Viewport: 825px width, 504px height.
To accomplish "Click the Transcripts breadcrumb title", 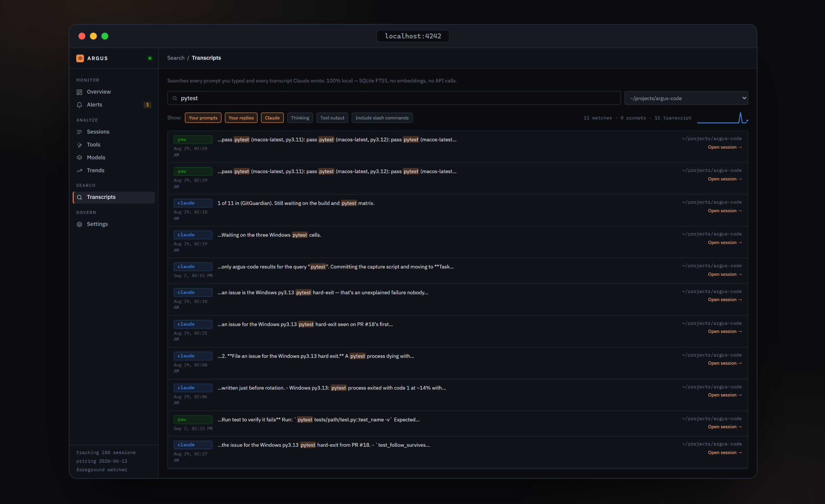I will (206, 58).
